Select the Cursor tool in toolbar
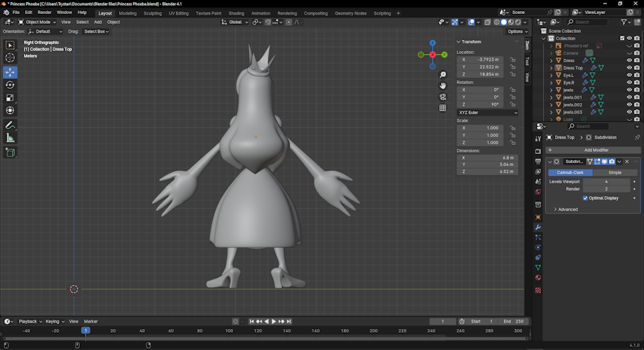The image size is (644, 350). 10,58
